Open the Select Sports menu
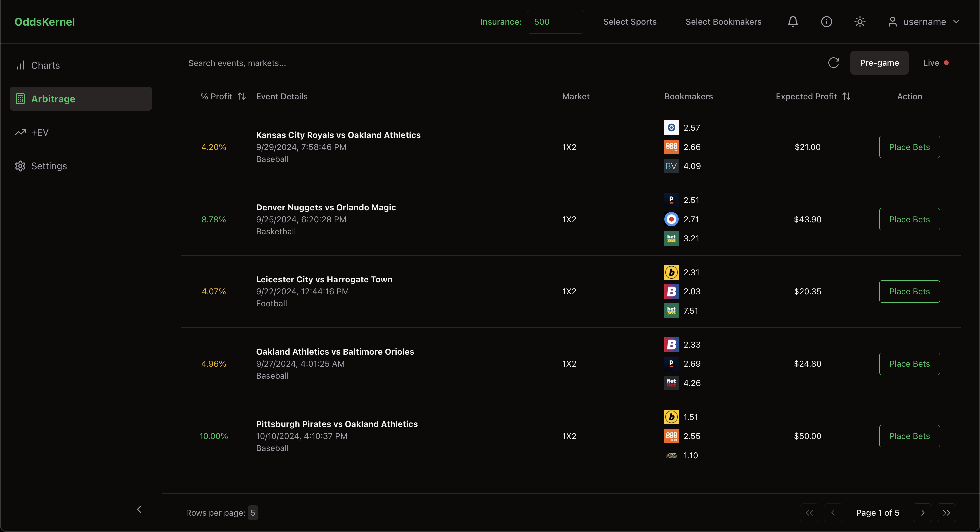Screen dimensions: 980x532 coord(630,22)
